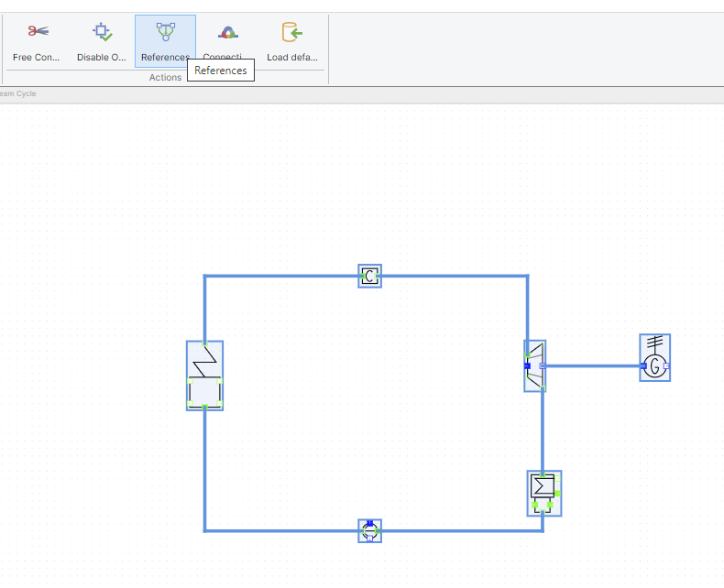Click the Steam Cycle document tab label
The height and width of the screenshot is (588, 724).
coord(18,93)
